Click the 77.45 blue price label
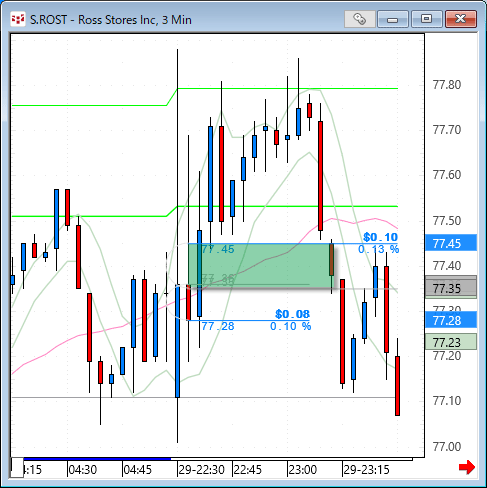This screenshot has height=488, width=487. (x=451, y=243)
